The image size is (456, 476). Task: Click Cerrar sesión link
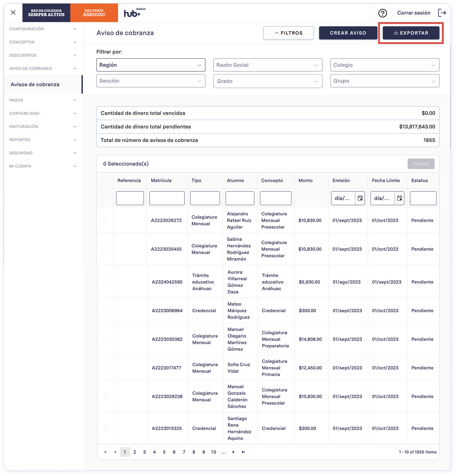click(414, 13)
